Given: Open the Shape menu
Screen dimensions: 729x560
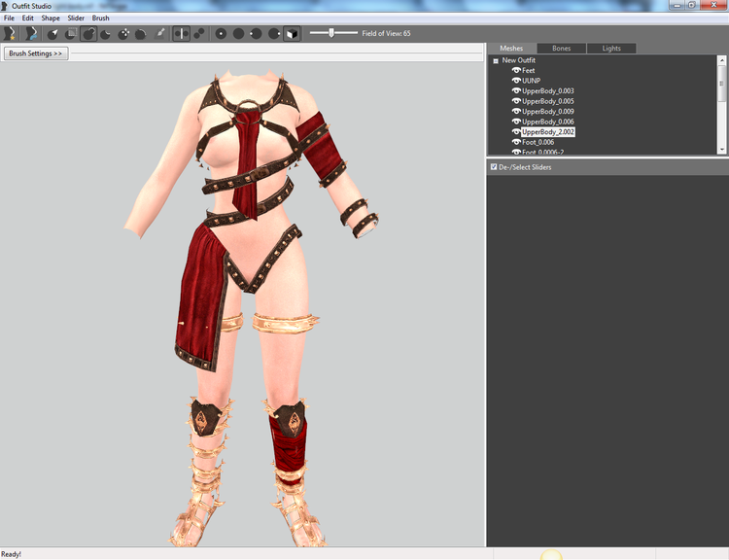Looking at the screenshot, I should (51, 18).
